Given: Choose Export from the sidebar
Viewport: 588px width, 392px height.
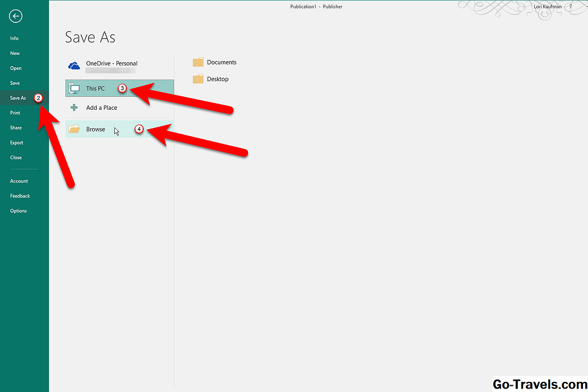Looking at the screenshot, I should [17, 143].
